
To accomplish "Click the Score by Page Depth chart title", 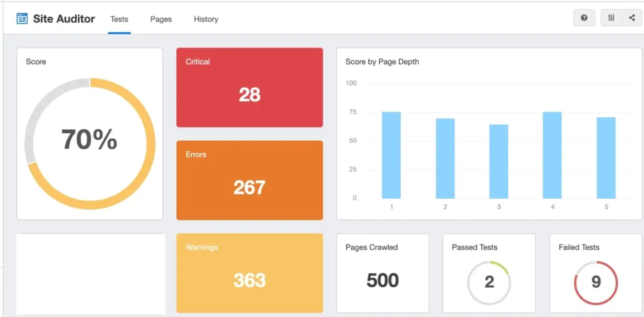I will pos(382,62).
